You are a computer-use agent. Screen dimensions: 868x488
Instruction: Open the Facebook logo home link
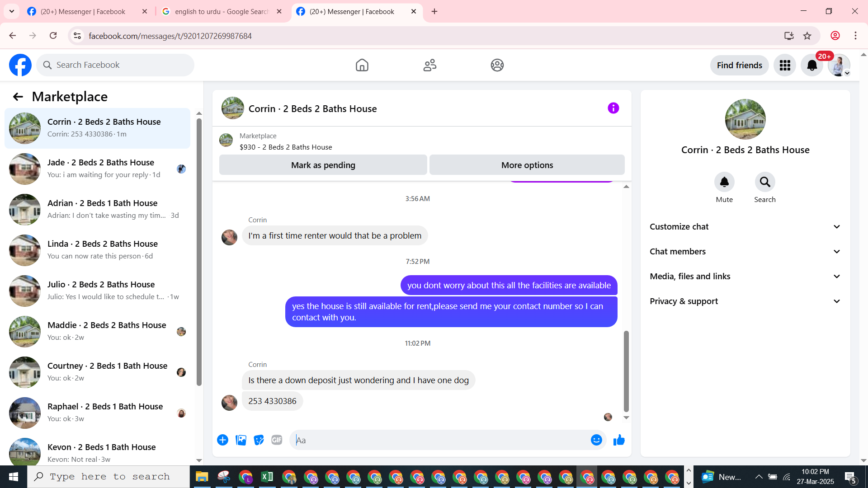tap(20, 65)
